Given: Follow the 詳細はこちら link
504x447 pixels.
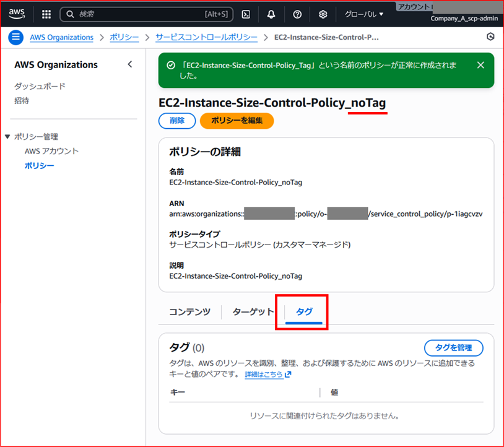Looking at the screenshot, I should 265,375.
